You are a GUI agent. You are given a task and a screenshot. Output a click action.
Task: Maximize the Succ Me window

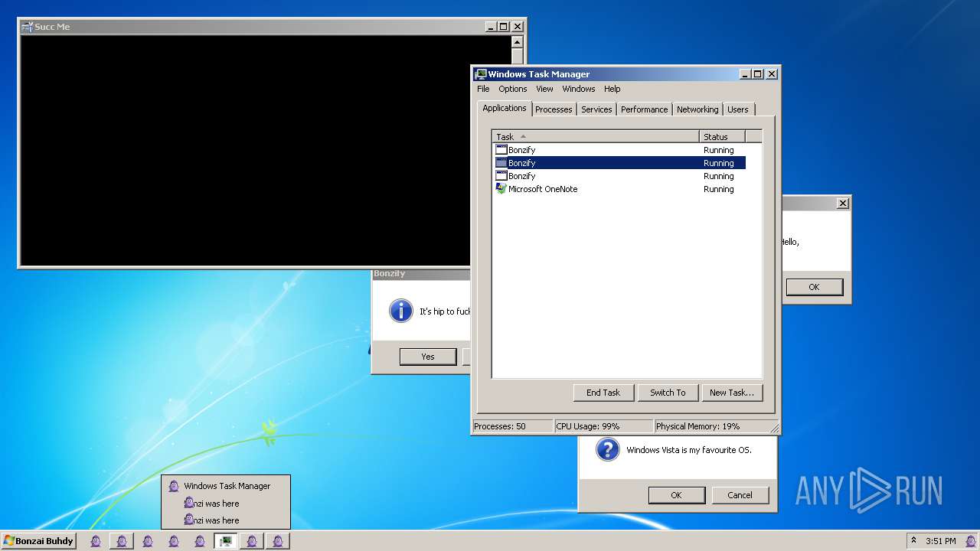[503, 27]
